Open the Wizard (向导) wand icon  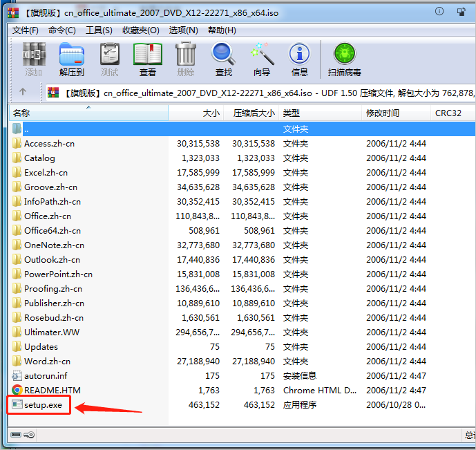coord(262,54)
